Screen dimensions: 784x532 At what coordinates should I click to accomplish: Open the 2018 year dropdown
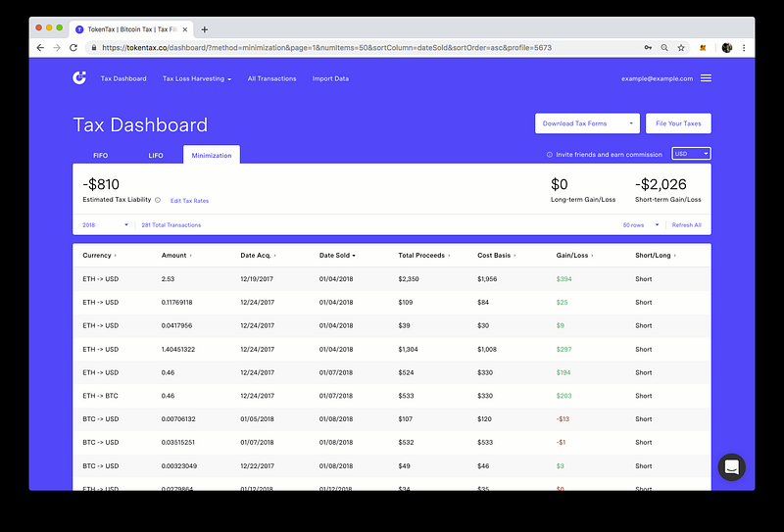click(105, 225)
